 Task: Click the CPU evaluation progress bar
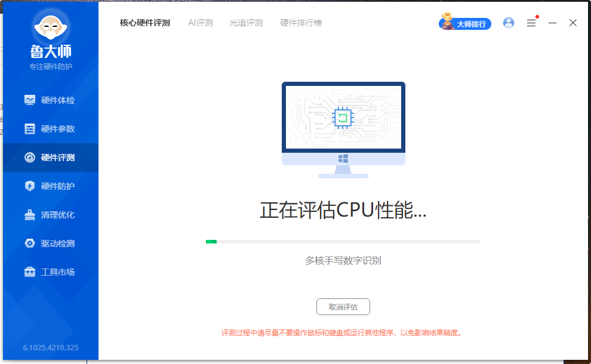coord(343,242)
